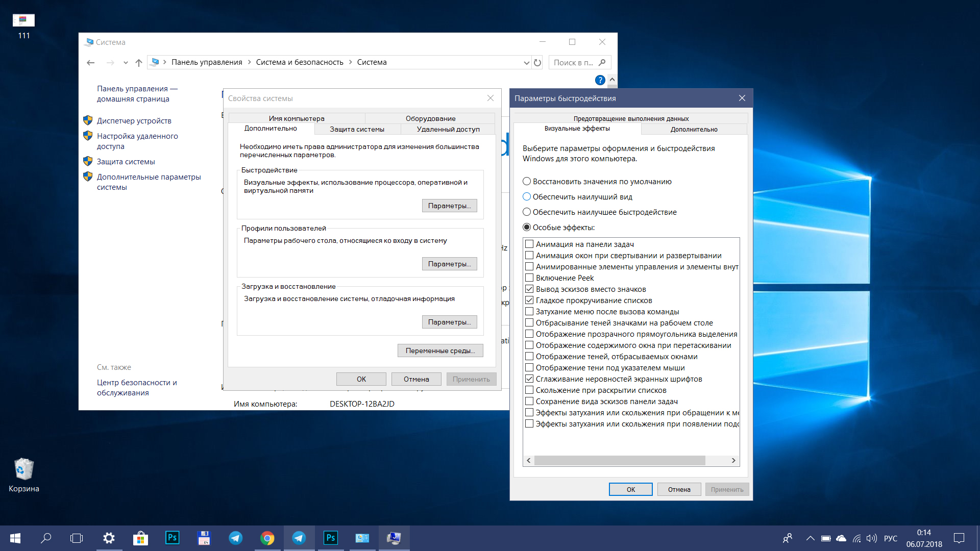Select the 'Обеспечить наилучший вид' radio option
980x551 pixels.
point(527,196)
